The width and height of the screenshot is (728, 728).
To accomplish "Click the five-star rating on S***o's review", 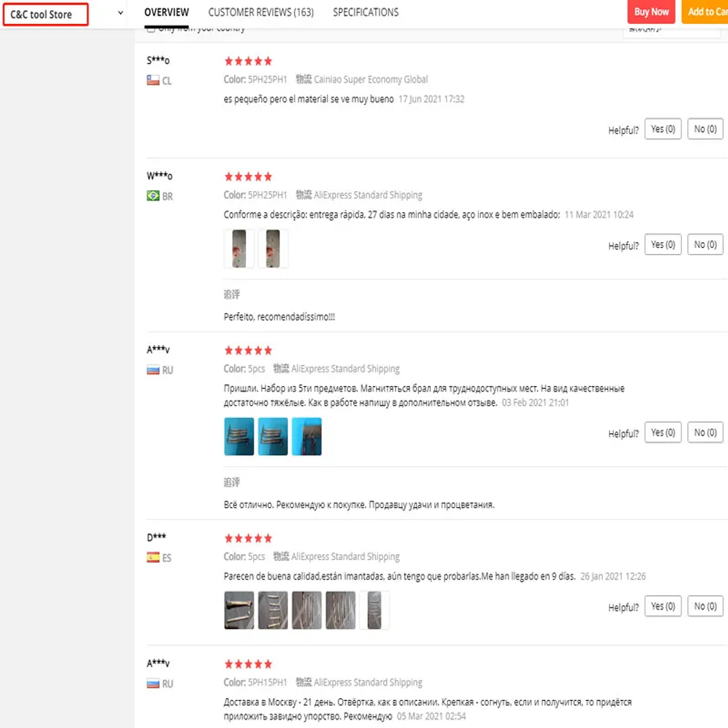I will click(x=248, y=61).
